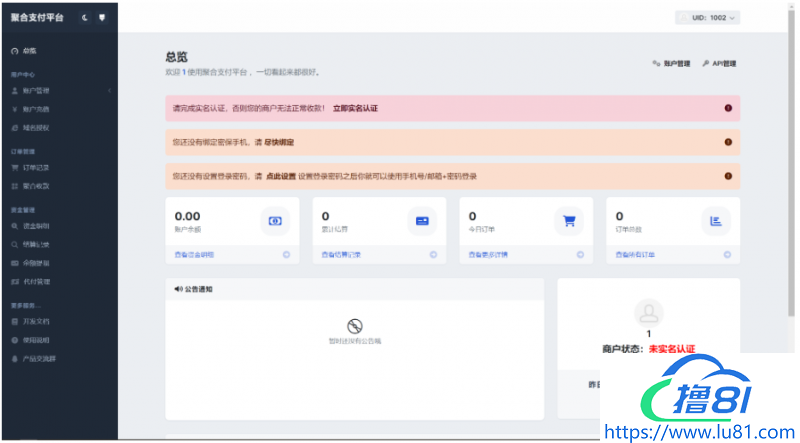Open 开发文档 from the sidebar

(x=36, y=321)
